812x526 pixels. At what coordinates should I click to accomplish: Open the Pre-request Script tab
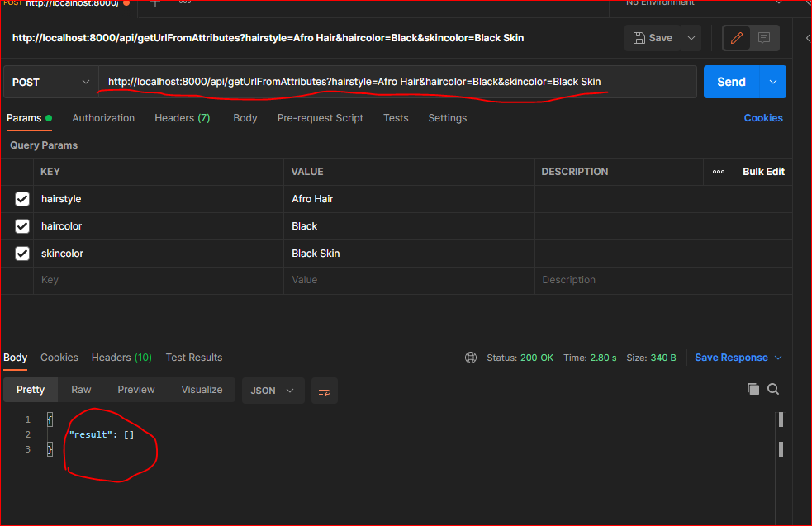[x=320, y=118]
